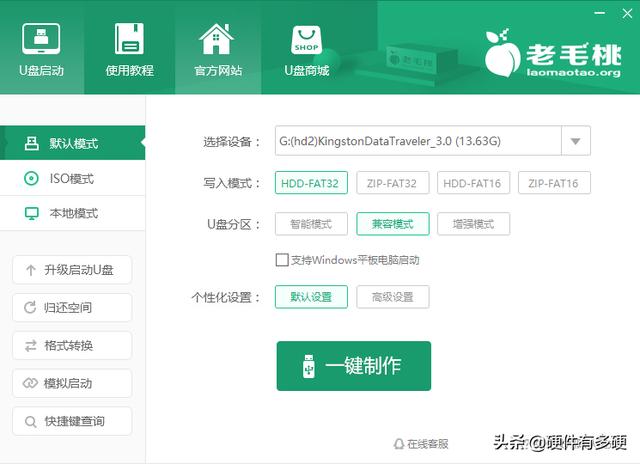Minimize the 老毛桃 window

click(600, 13)
